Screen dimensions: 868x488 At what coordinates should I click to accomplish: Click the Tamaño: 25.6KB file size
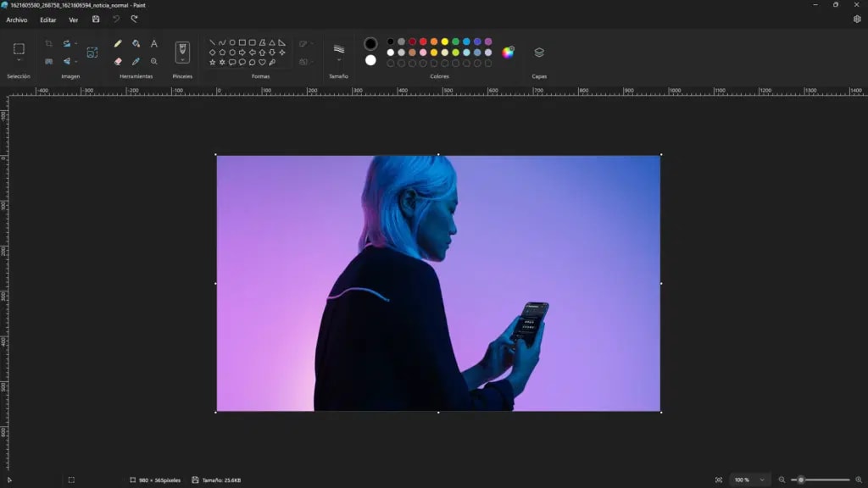[x=221, y=480]
